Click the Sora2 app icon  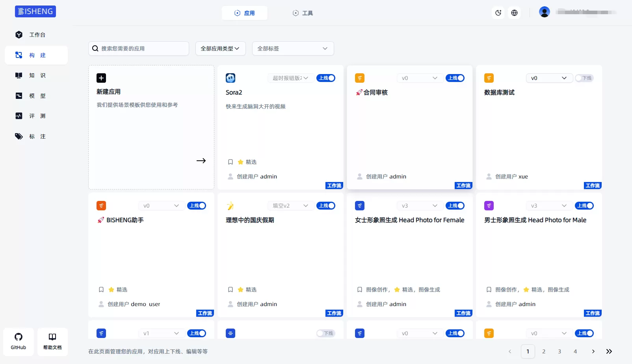[230, 78]
